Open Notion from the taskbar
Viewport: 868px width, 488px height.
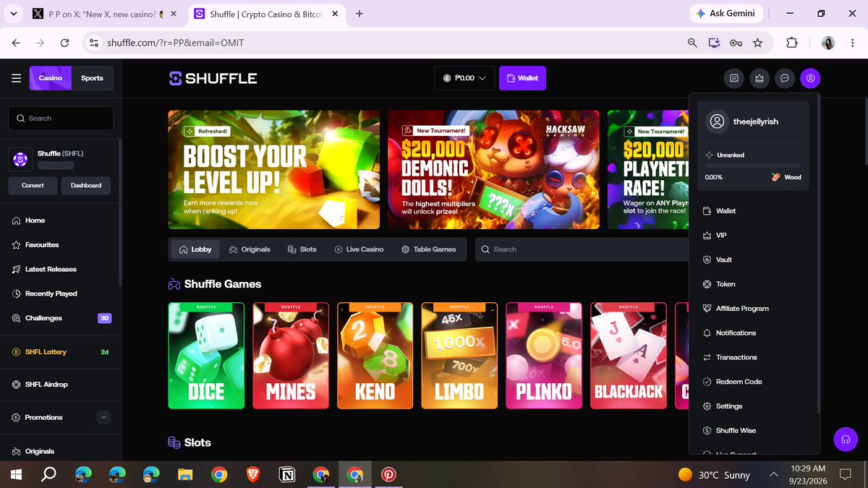[287, 474]
